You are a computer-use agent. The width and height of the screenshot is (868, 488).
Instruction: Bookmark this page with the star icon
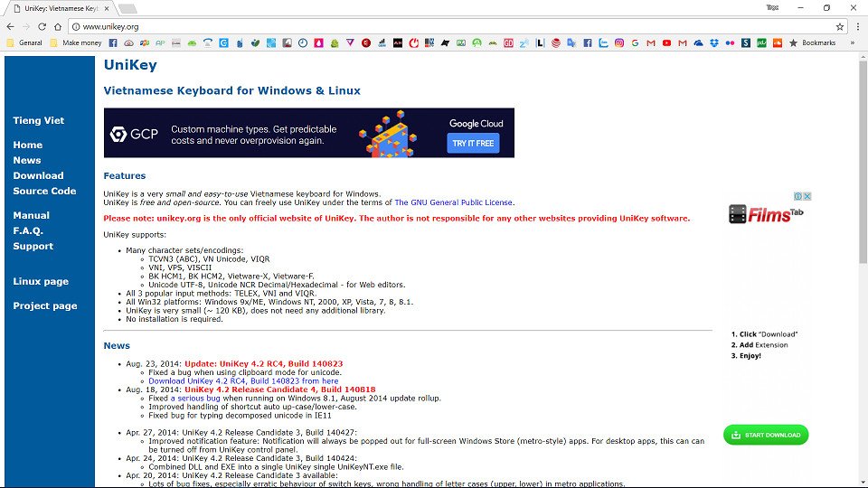840,26
